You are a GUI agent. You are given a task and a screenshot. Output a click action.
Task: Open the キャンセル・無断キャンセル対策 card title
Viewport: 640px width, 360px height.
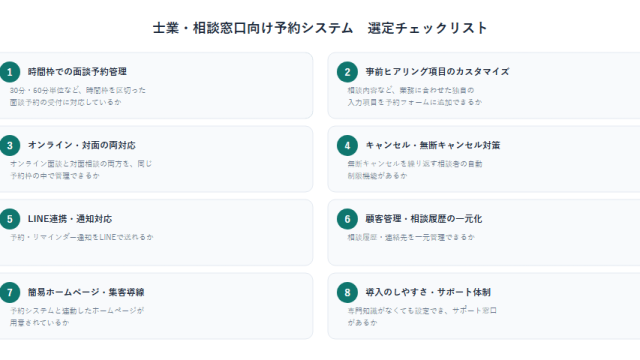[433, 145]
